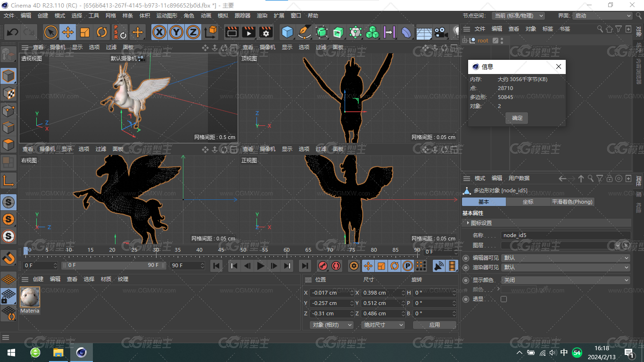Viewport: 644px width, 362px height.
Task: Go to start of animation
Action: (x=216, y=266)
